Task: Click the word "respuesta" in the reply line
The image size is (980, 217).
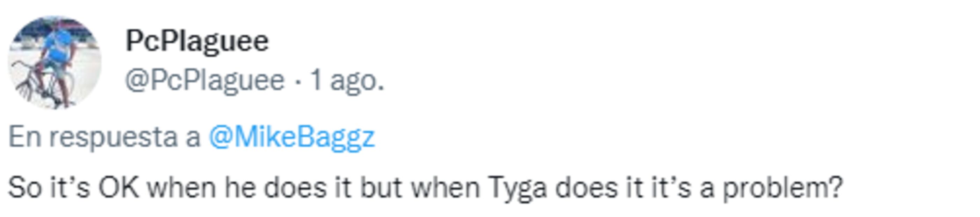Action: coord(113,137)
